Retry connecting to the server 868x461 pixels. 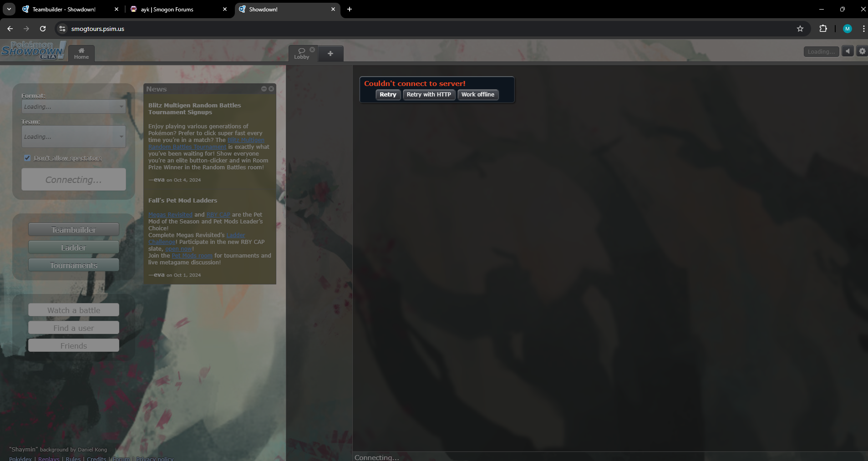point(388,95)
